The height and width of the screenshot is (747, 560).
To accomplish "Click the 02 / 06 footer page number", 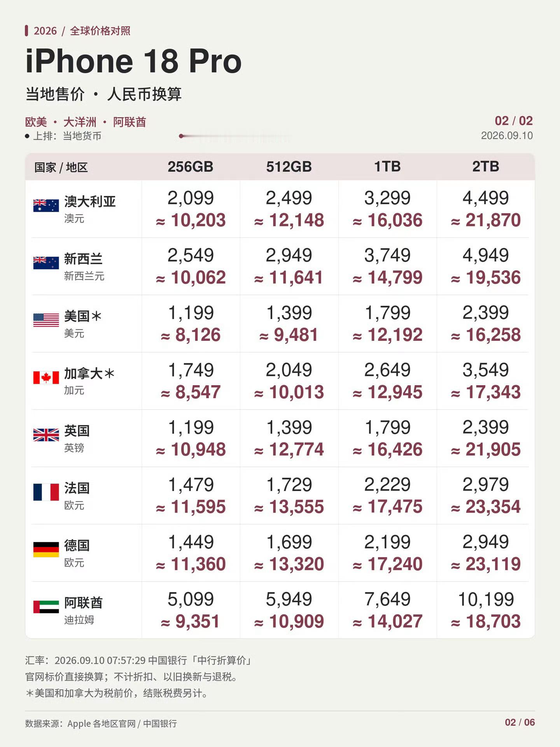I will tap(520, 722).
